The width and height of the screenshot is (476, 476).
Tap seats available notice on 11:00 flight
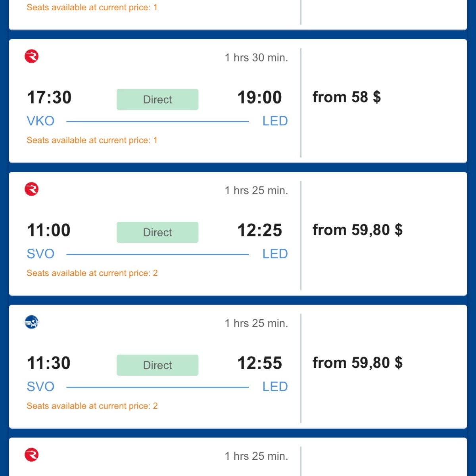tap(92, 273)
